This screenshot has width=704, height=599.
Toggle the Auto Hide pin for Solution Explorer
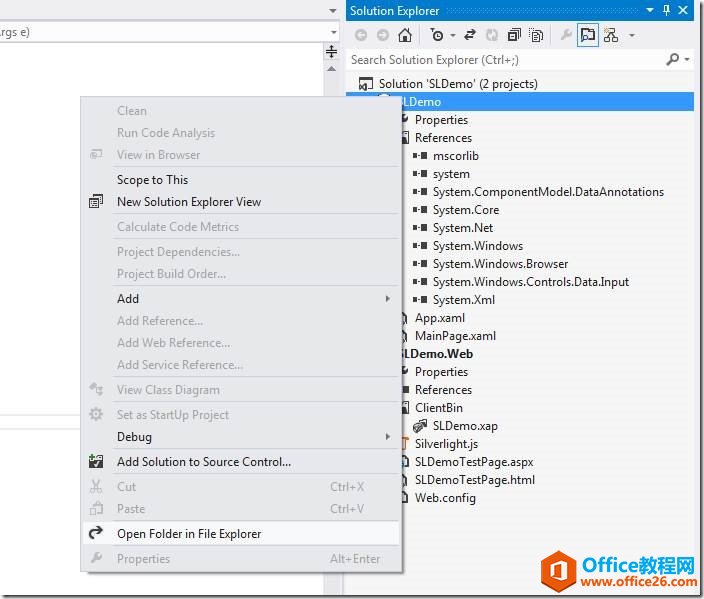click(666, 10)
